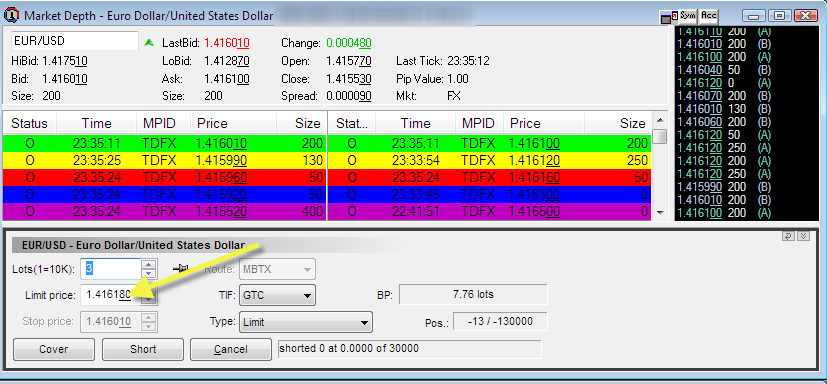Image resolution: width=827 pixels, height=384 pixels.
Task: Sort by the ask-side MPID column header
Action: pyautogui.click(x=478, y=123)
